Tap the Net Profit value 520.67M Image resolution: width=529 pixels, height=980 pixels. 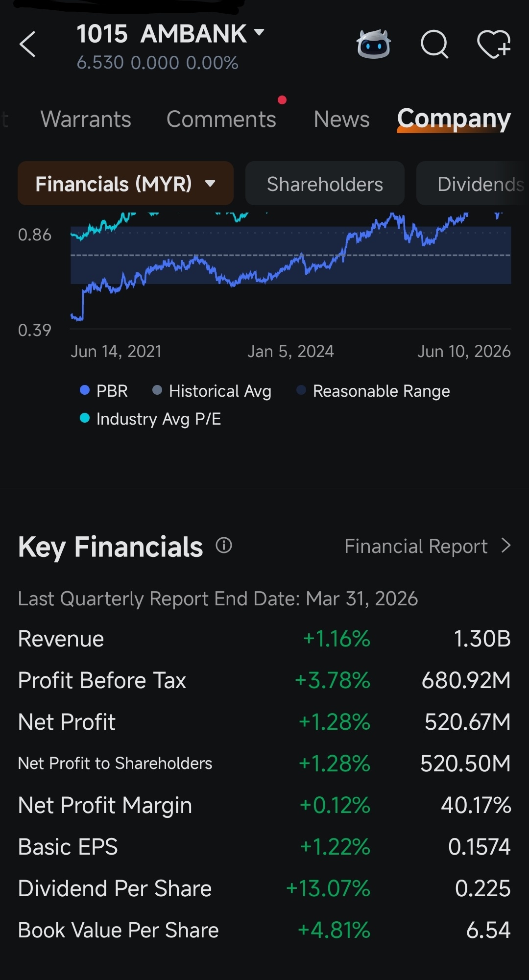click(x=468, y=722)
